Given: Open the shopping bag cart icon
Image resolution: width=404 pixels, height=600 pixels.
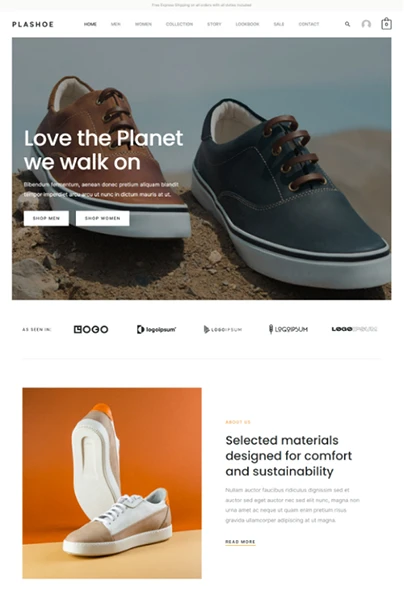Looking at the screenshot, I should 386,24.
